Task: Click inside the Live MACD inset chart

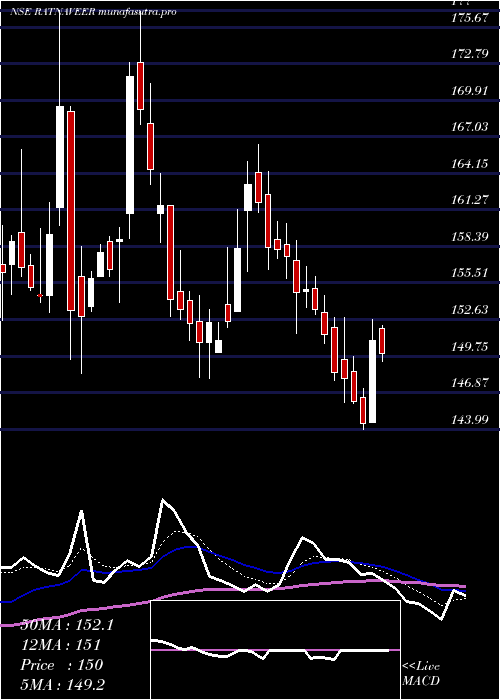Action: tap(275, 650)
